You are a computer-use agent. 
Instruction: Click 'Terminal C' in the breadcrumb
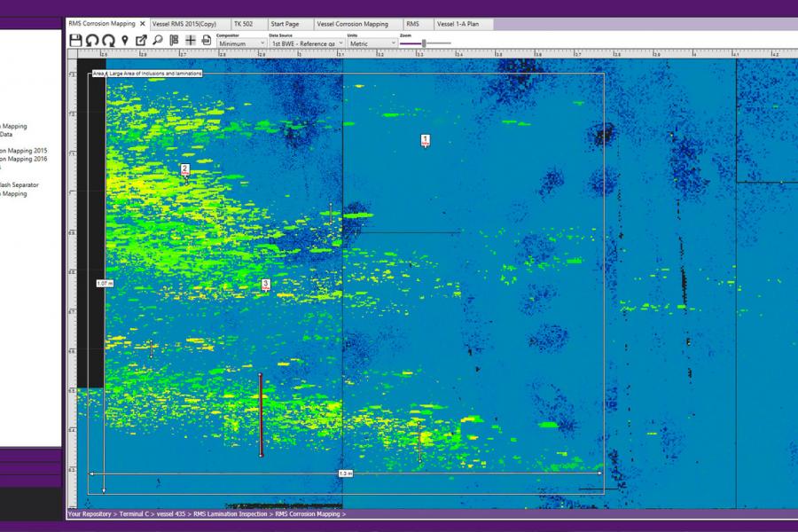click(134, 514)
